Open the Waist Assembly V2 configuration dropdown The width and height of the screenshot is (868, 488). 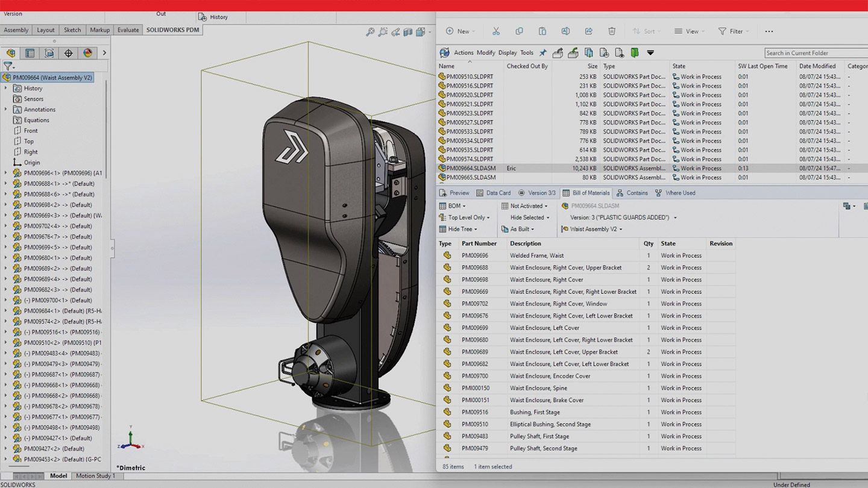[x=596, y=229]
